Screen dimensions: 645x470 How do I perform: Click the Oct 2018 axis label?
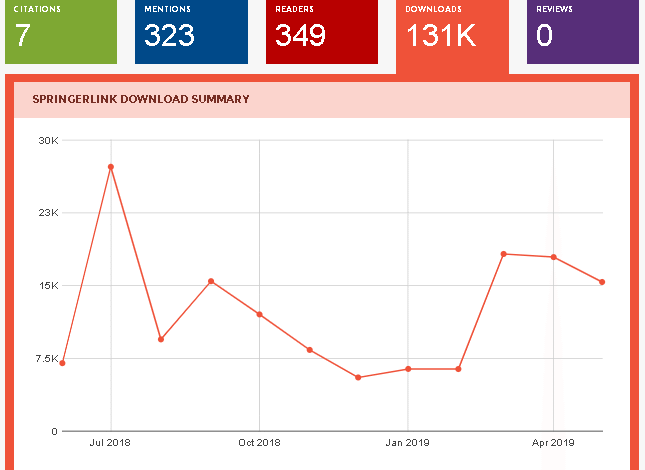(259, 442)
